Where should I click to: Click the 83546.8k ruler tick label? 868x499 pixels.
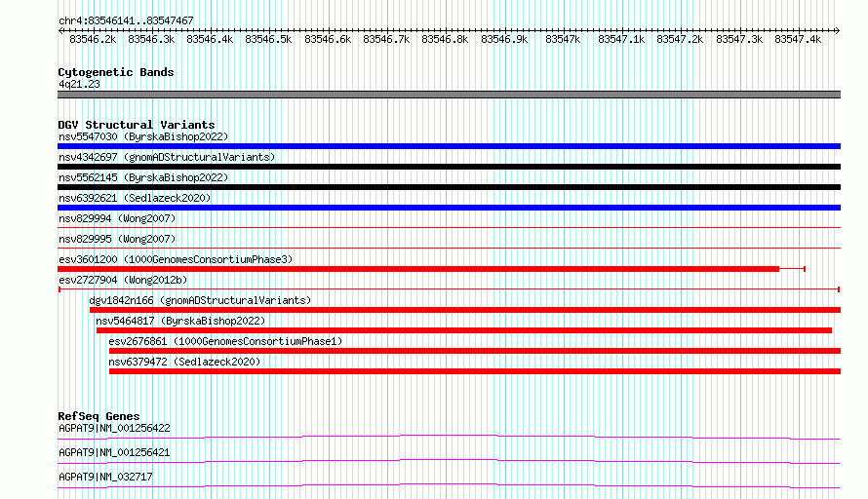[x=445, y=39]
